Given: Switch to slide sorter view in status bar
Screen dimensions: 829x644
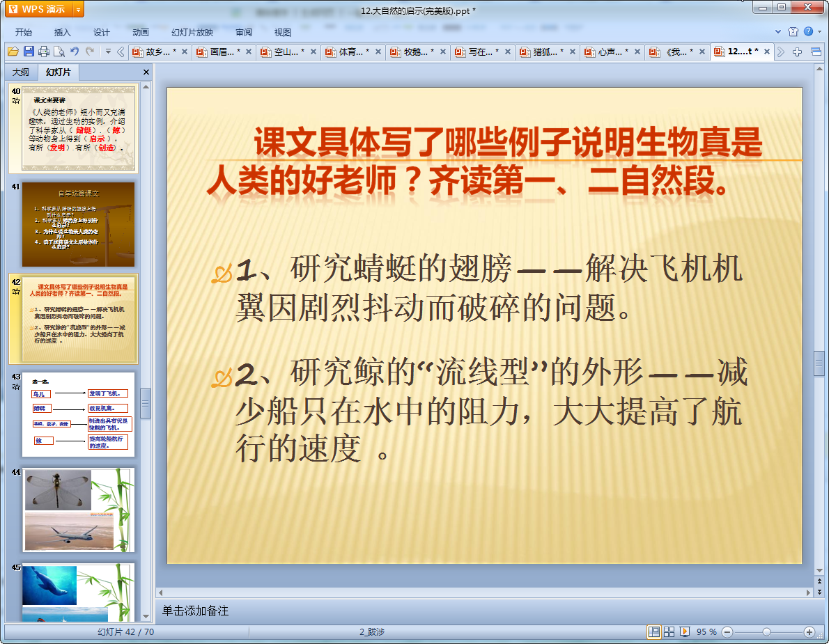Looking at the screenshot, I should (x=669, y=632).
